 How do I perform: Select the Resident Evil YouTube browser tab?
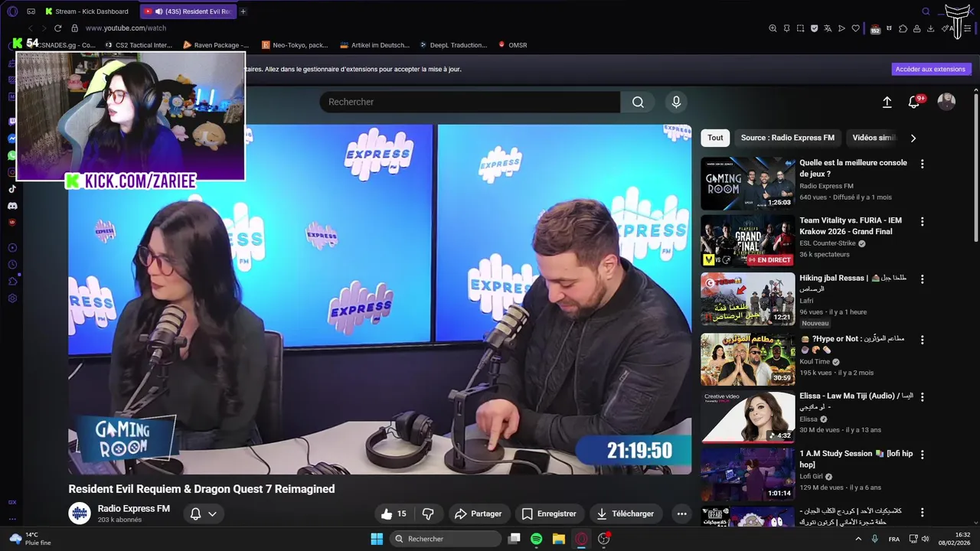click(188, 11)
